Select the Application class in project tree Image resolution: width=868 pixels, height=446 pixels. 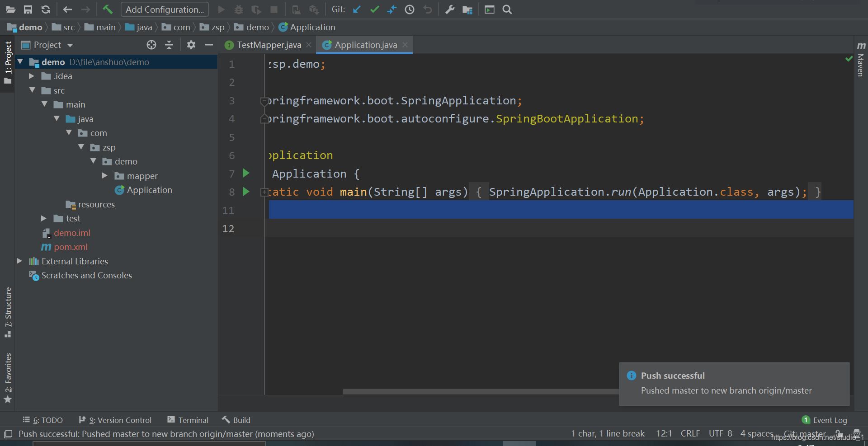tap(144, 190)
